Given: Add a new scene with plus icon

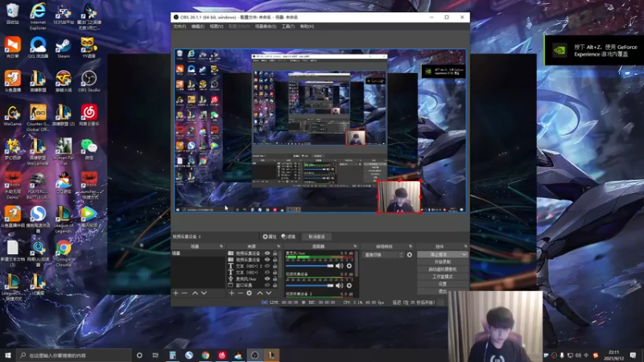Looking at the screenshot, I should click(x=175, y=293).
